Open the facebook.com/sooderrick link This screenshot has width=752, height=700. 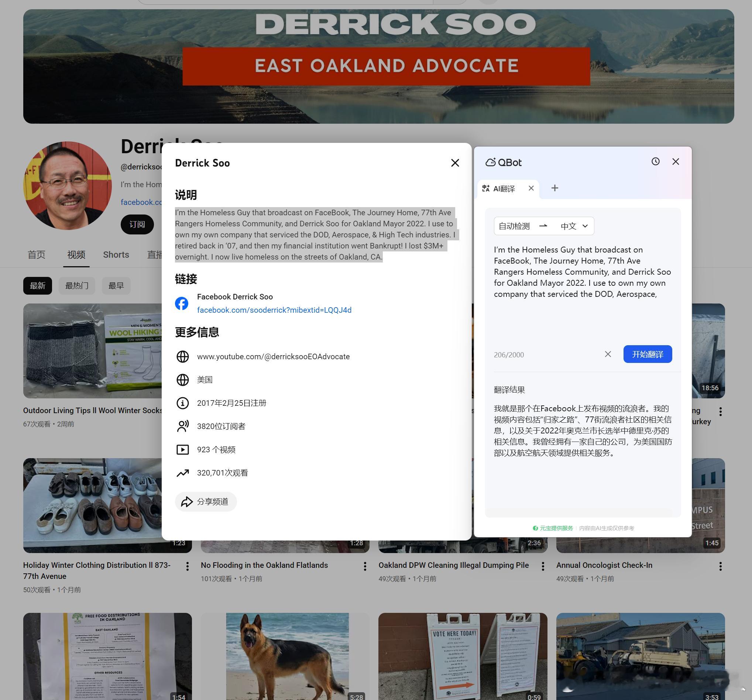[274, 310]
